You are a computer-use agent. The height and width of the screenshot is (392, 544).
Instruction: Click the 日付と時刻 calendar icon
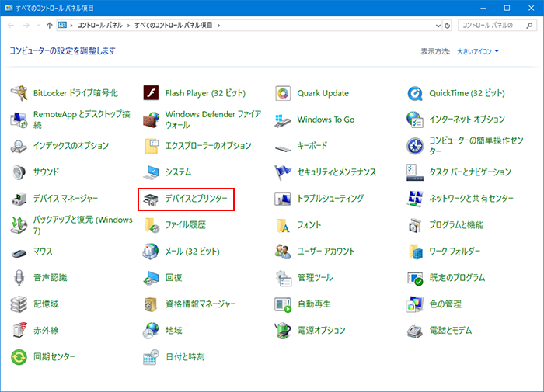pyautogui.click(x=152, y=357)
